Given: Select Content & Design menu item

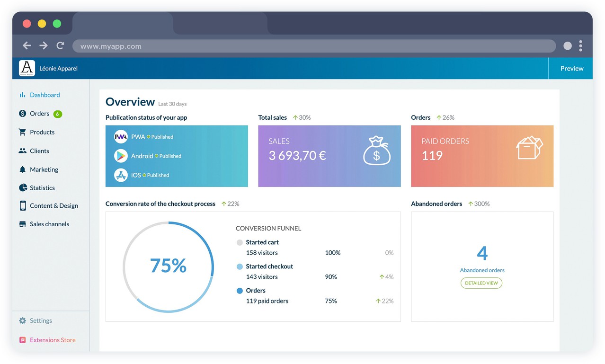Looking at the screenshot, I should pos(53,206).
